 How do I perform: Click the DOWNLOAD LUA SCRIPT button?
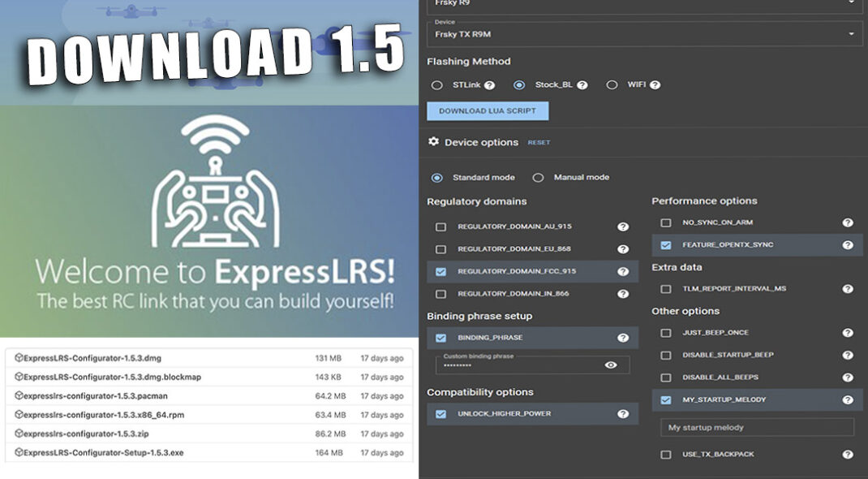coord(488,110)
